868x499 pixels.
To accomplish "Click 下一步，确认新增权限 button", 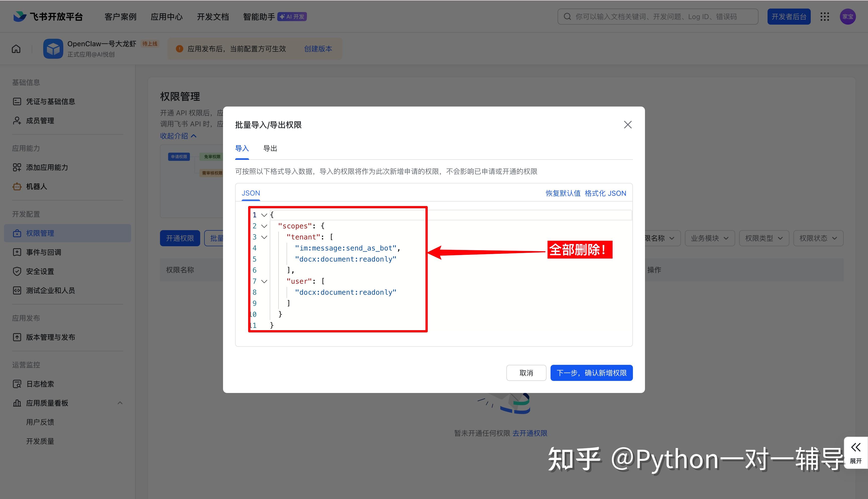I will click(x=591, y=373).
